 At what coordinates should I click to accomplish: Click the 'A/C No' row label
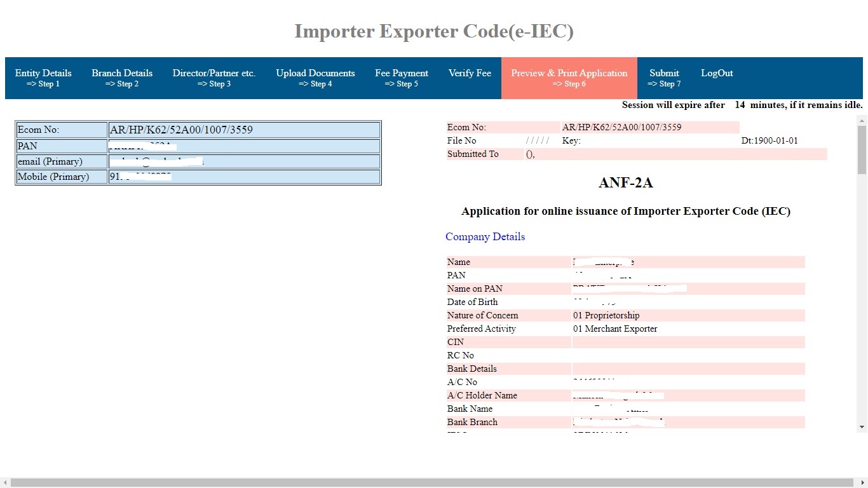tap(462, 382)
